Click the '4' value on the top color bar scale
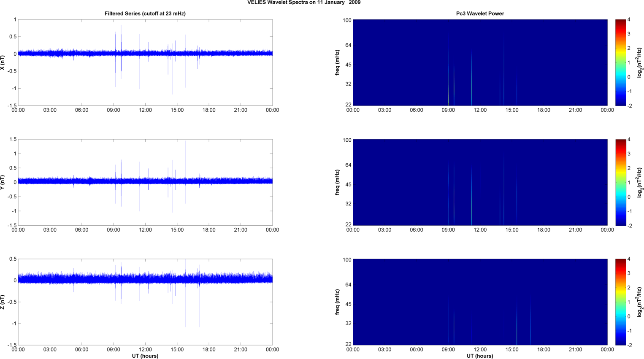Screen dimensions: 644x359 click(x=629, y=20)
